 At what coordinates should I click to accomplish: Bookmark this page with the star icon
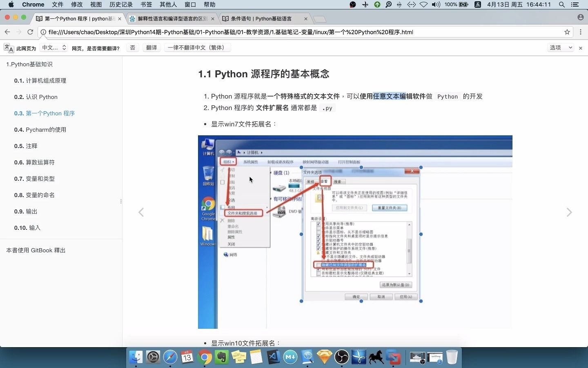click(x=567, y=32)
